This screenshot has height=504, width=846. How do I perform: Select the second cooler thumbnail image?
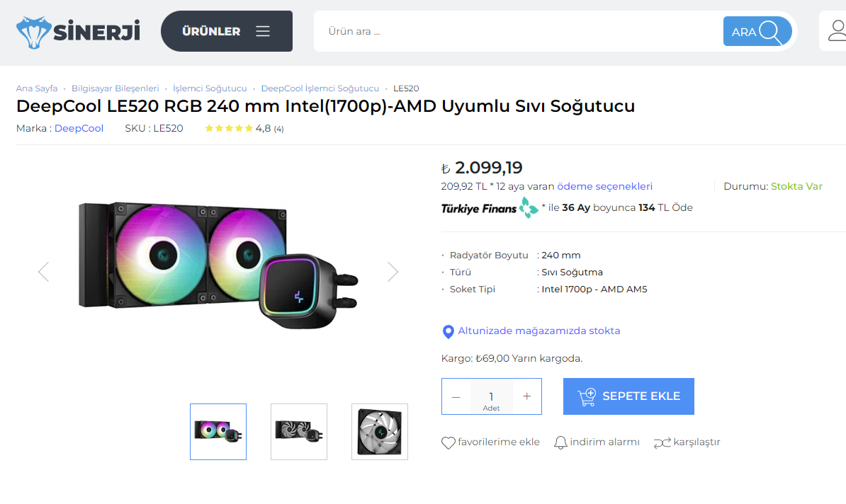(x=299, y=432)
